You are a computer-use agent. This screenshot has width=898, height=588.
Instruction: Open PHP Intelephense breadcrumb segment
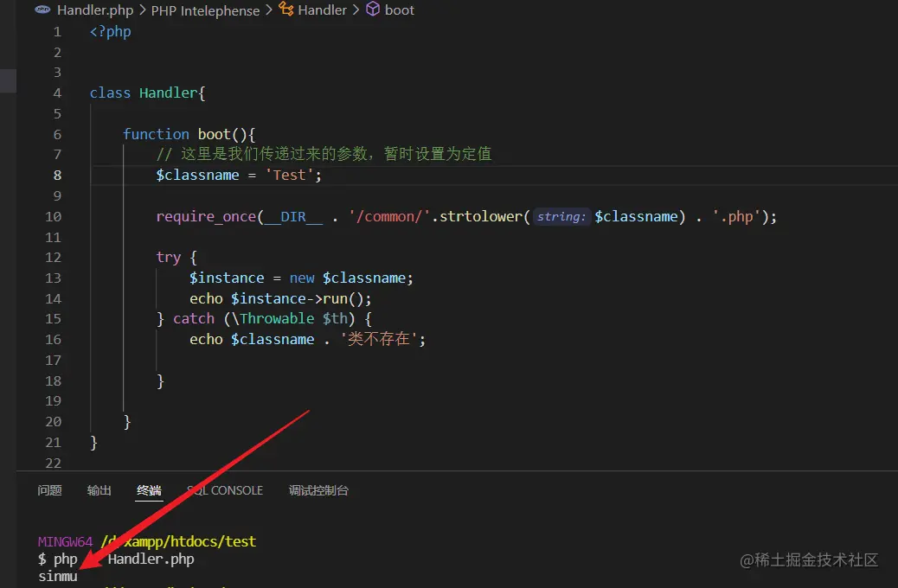[x=205, y=10]
